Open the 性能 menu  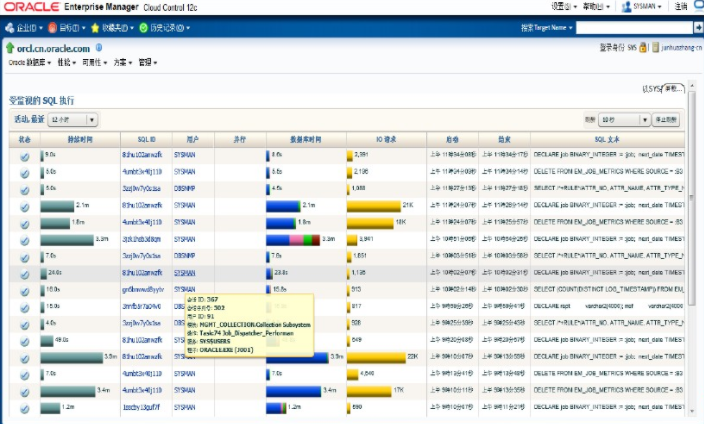coord(66,62)
